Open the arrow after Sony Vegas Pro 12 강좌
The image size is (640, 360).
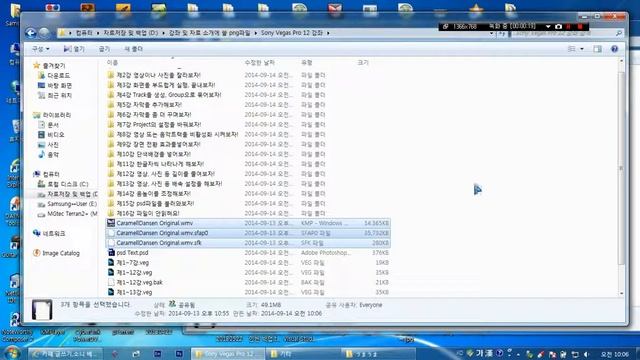click(328, 33)
